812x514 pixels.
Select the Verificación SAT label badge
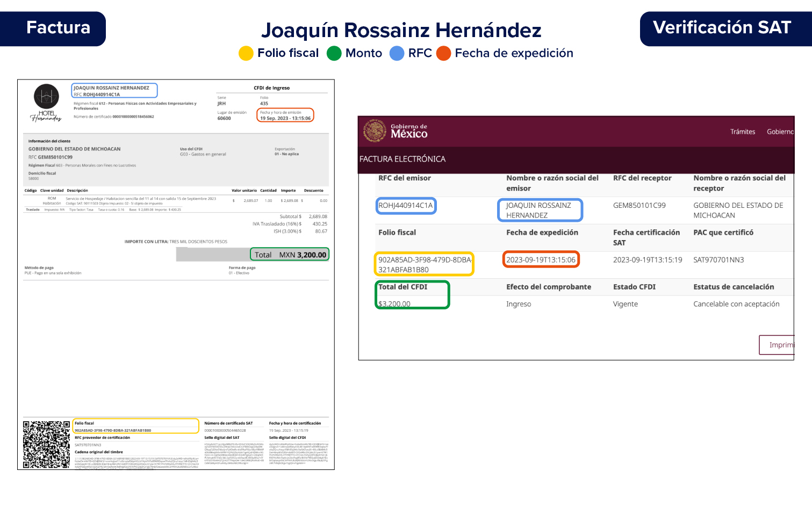point(726,28)
